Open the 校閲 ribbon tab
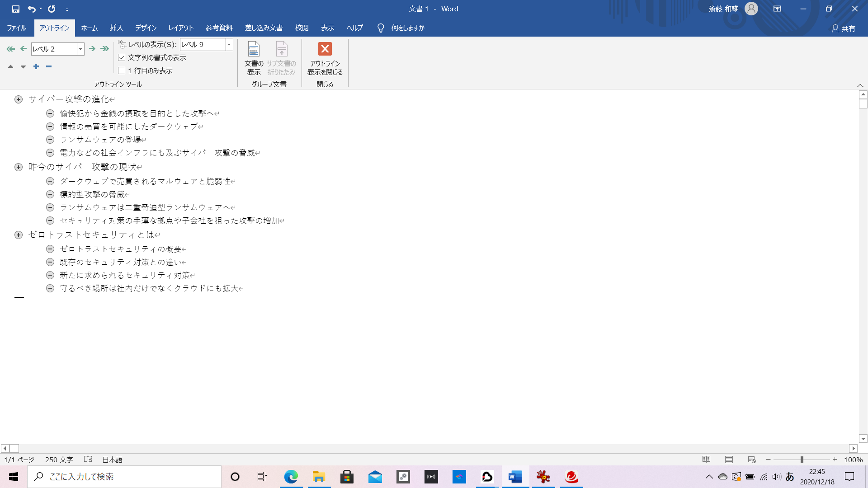This screenshot has width=868, height=488. pos(302,28)
